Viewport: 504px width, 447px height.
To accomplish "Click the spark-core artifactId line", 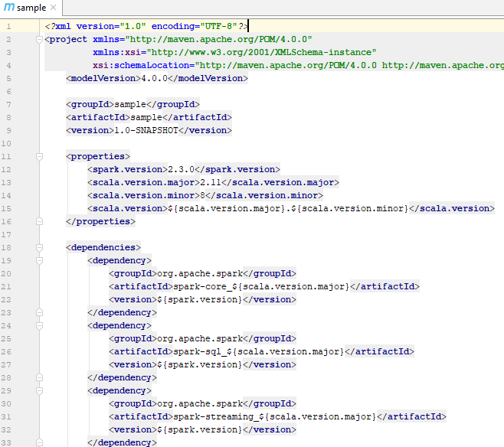I will tap(264, 286).
